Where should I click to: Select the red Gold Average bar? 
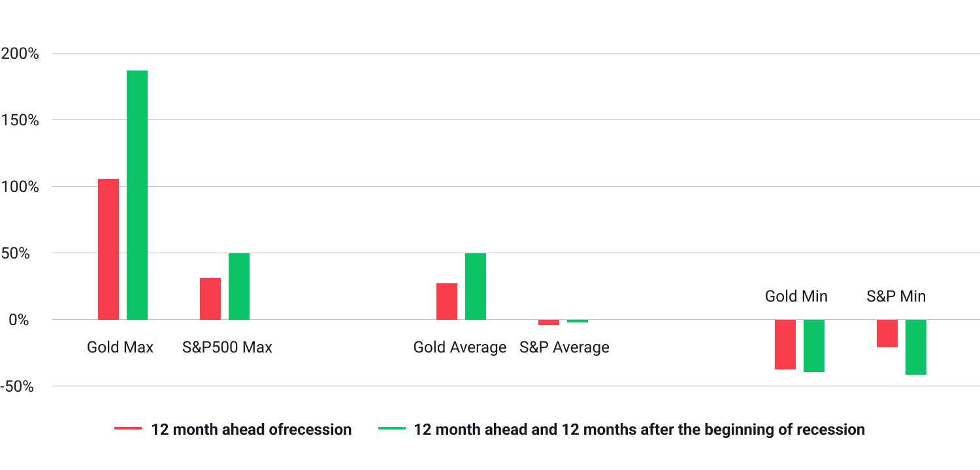pyautogui.click(x=447, y=301)
